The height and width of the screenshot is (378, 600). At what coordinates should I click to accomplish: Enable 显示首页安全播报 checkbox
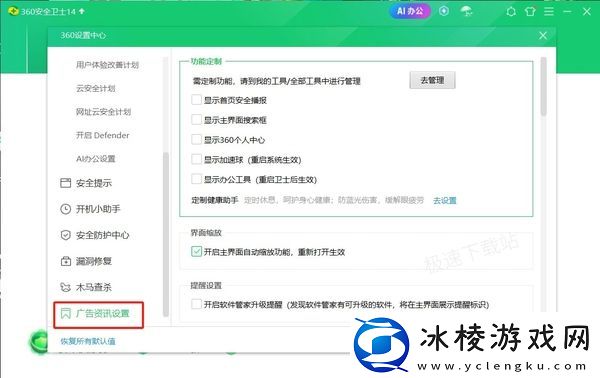[x=196, y=100]
